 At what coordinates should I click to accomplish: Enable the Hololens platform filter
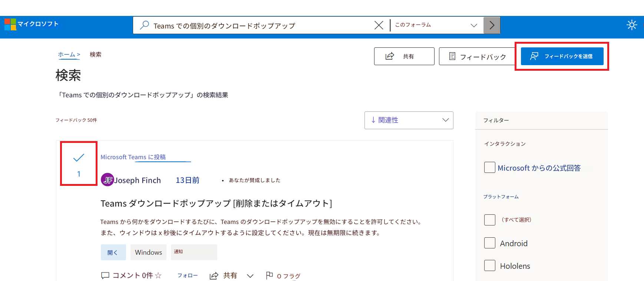[x=490, y=265]
